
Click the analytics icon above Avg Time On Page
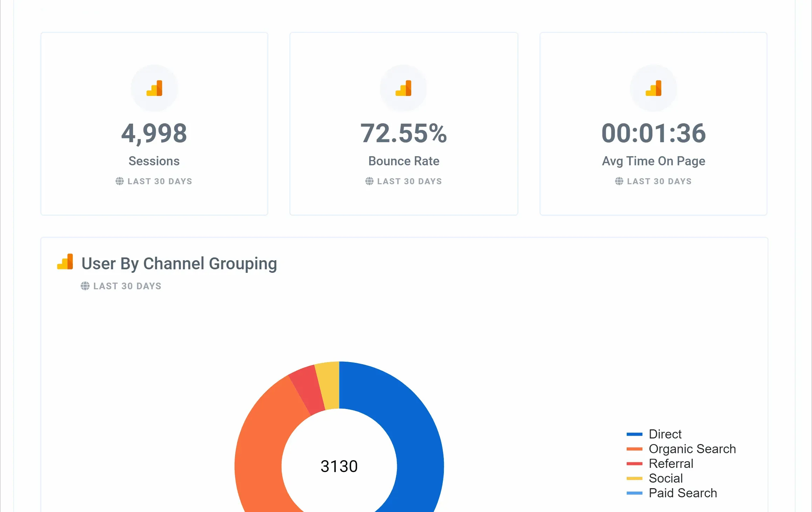654,88
